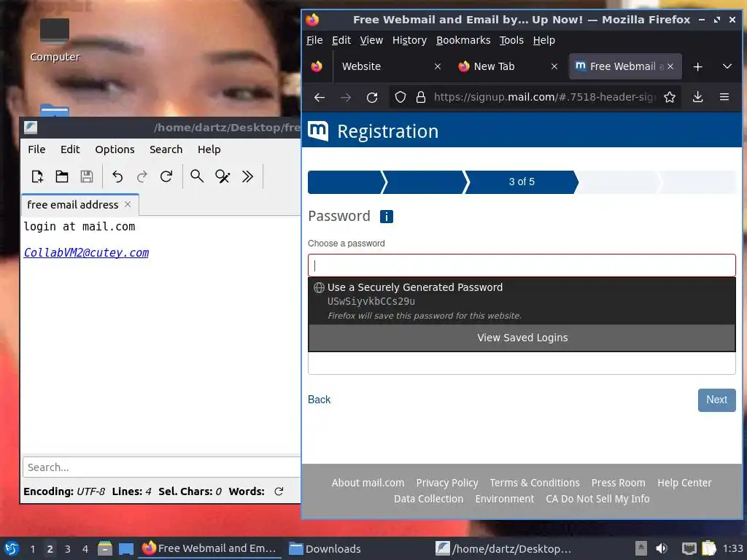Click the '3 of 5' progress step

(521, 182)
